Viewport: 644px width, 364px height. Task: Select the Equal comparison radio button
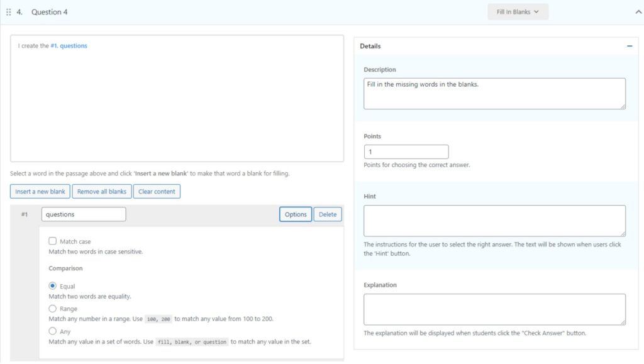click(x=53, y=286)
